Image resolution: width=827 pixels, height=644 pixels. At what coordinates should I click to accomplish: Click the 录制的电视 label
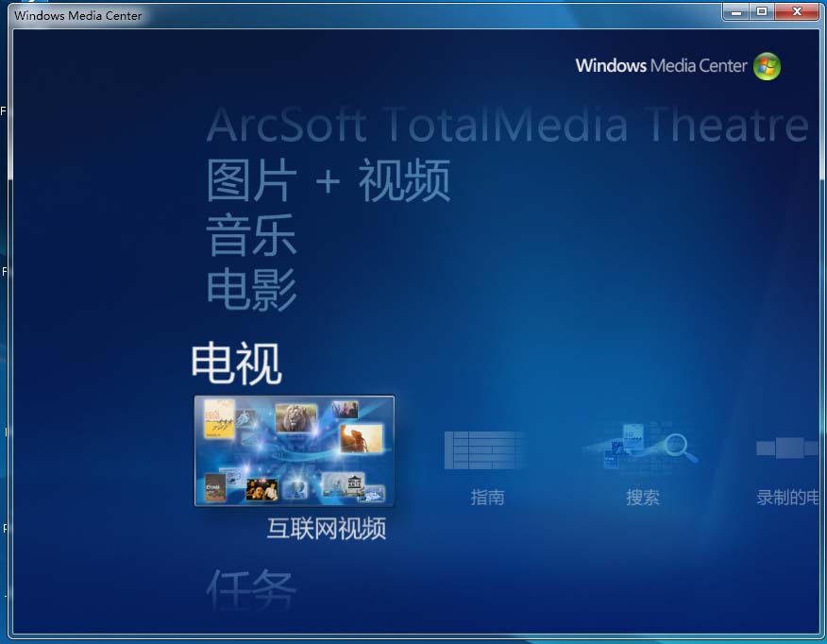click(787, 498)
